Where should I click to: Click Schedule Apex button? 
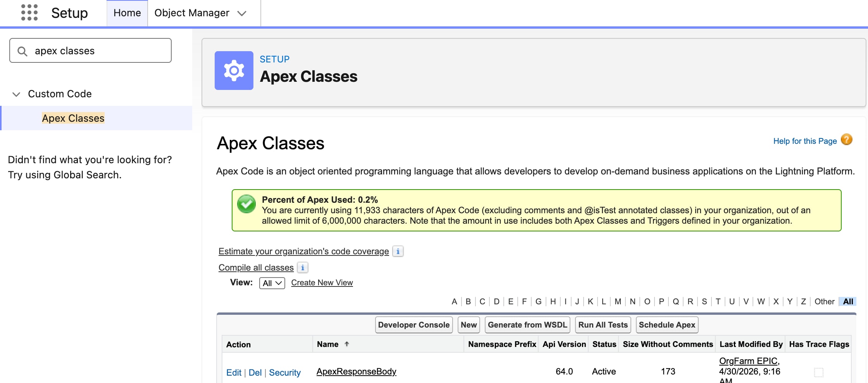point(667,325)
